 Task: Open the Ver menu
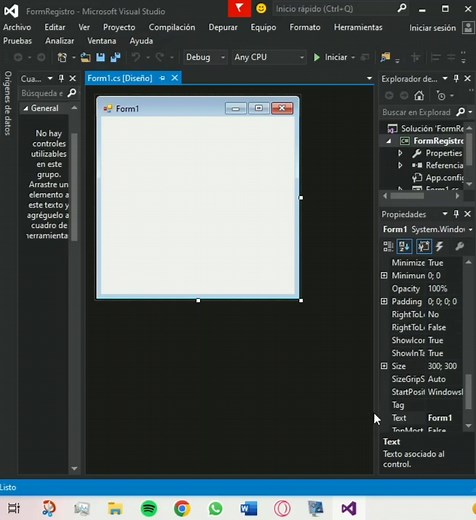[84, 27]
